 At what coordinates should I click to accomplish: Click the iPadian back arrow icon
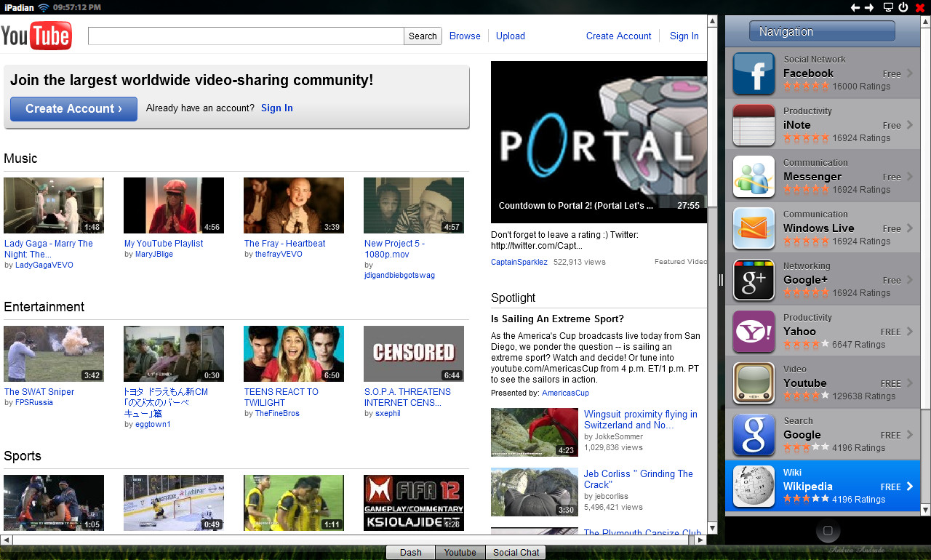coord(855,7)
